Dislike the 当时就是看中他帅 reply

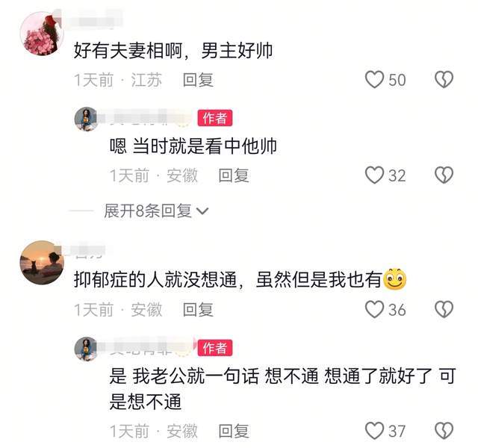tap(444, 175)
